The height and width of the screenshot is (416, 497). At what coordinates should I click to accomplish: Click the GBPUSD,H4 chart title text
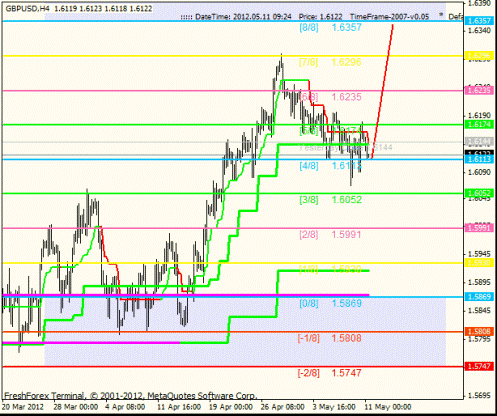click(x=27, y=9)
